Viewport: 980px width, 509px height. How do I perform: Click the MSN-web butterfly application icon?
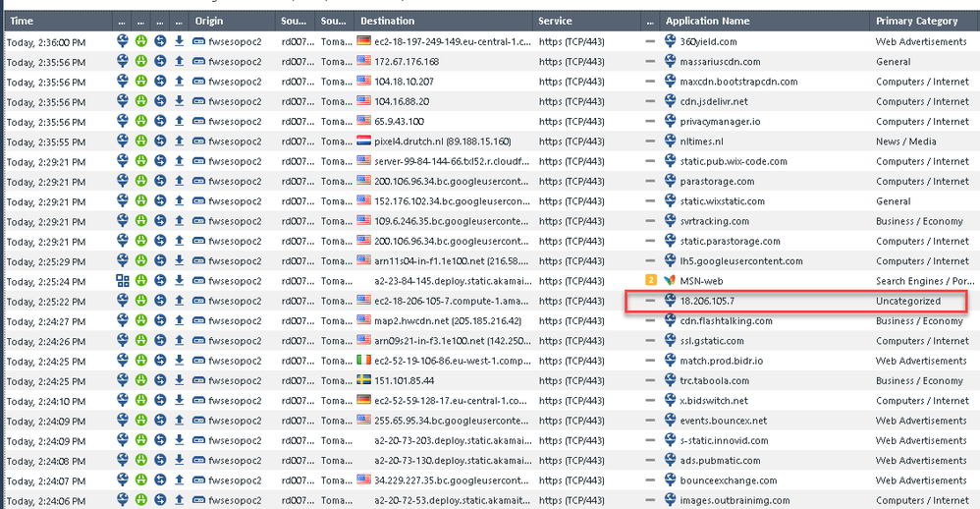click(670, 281)
